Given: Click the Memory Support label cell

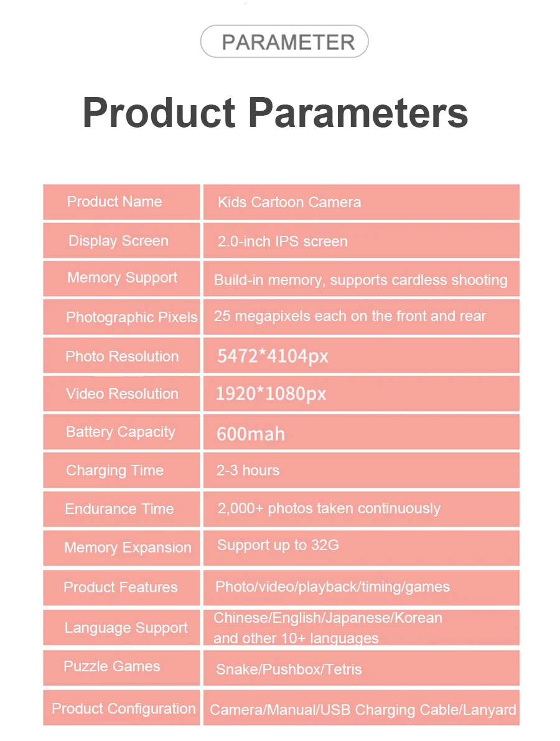Looking at the screenshot, I should tap(121, 279).
